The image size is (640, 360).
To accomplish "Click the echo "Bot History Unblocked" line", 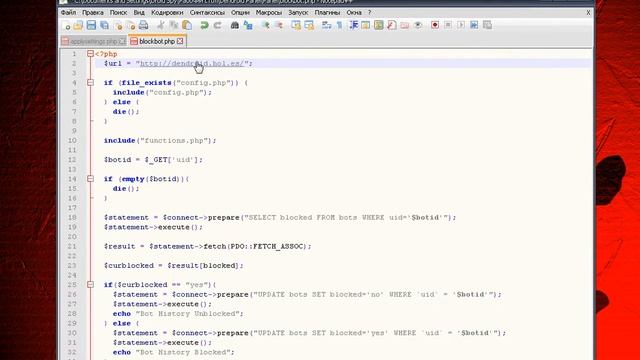I will pyautogui.click(x=178, y=313).
